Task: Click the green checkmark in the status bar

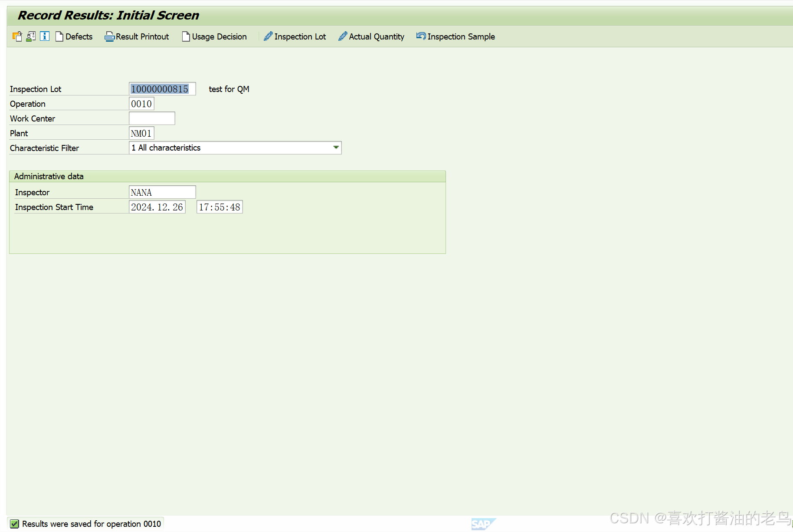Action: pyautogui.click(x=14, y=523)
